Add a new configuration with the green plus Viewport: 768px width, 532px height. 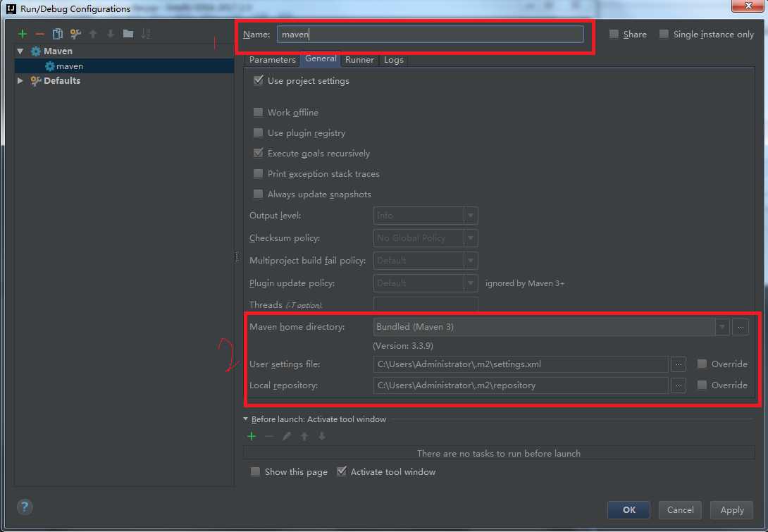(x=23, y=35)
